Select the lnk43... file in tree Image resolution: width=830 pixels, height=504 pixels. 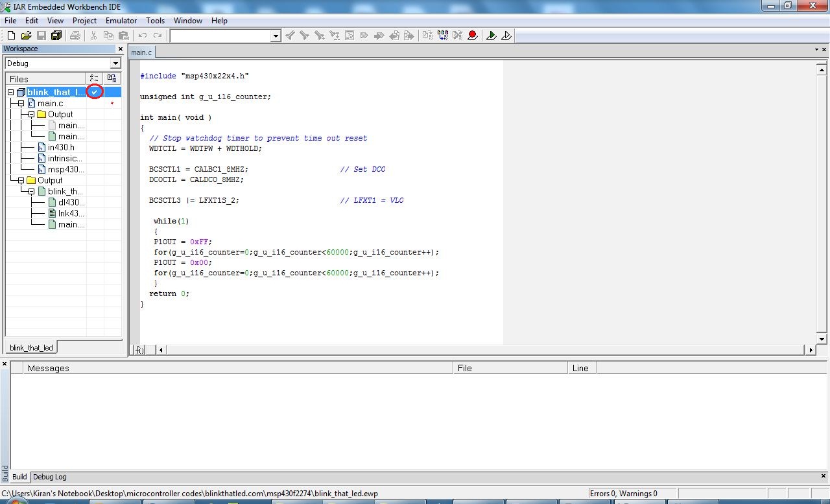click(66, 214)
